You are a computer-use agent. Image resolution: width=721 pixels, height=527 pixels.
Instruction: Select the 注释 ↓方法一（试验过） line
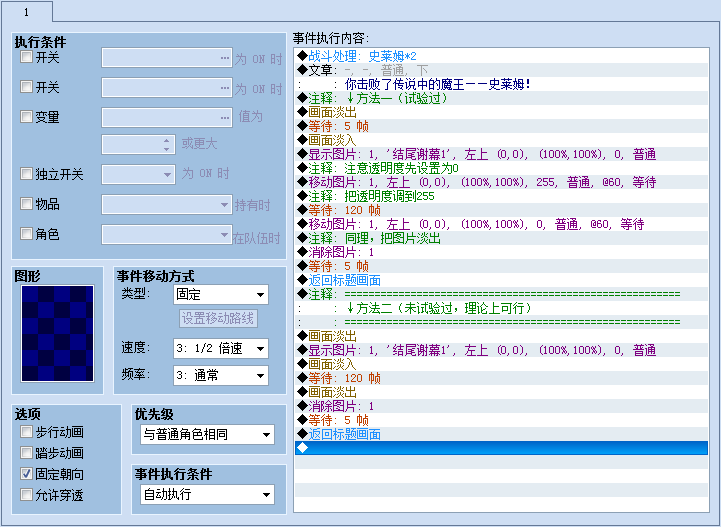[x=501, y=98]
